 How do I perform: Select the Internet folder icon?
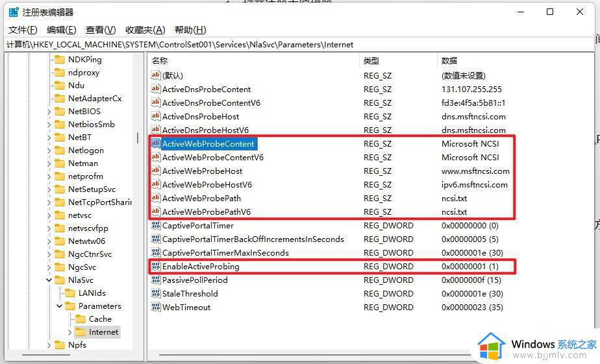click(x=81, y=332)
